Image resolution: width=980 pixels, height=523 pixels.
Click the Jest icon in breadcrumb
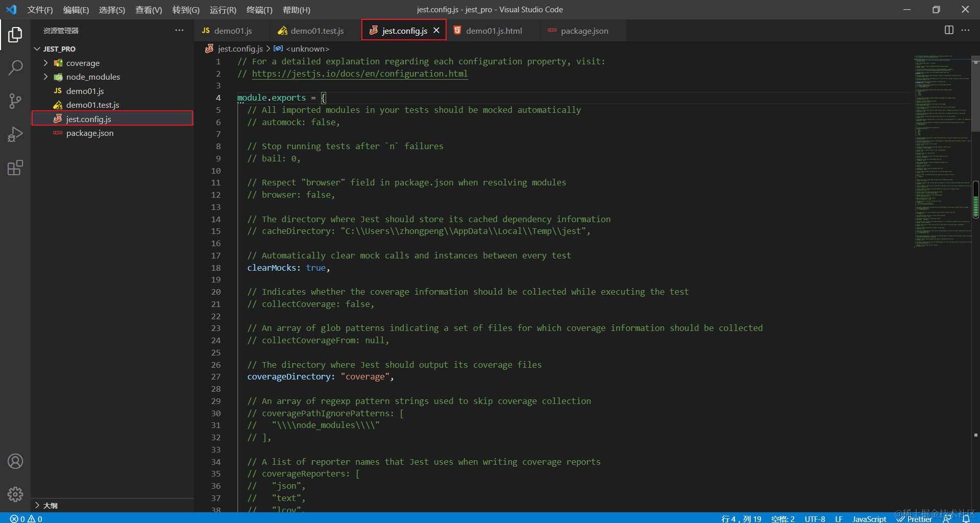[209, 49]
